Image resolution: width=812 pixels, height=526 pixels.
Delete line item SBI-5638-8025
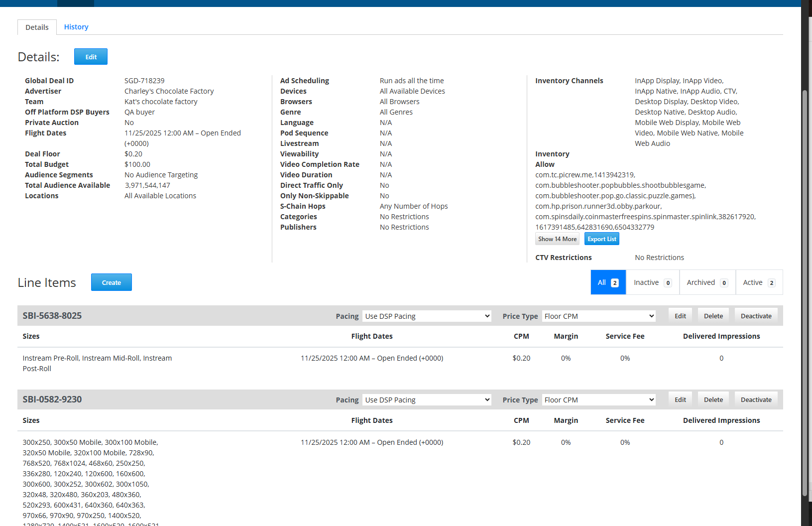click(x=713, y=316)
